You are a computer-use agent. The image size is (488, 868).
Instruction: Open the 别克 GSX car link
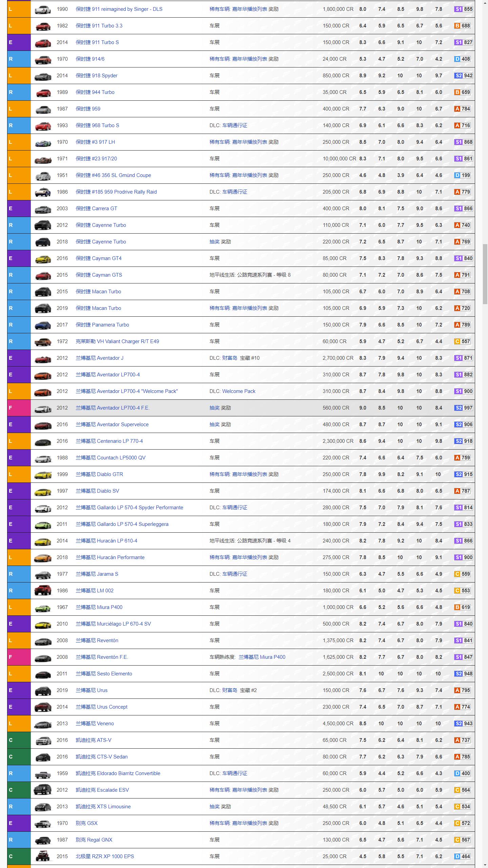86,823
